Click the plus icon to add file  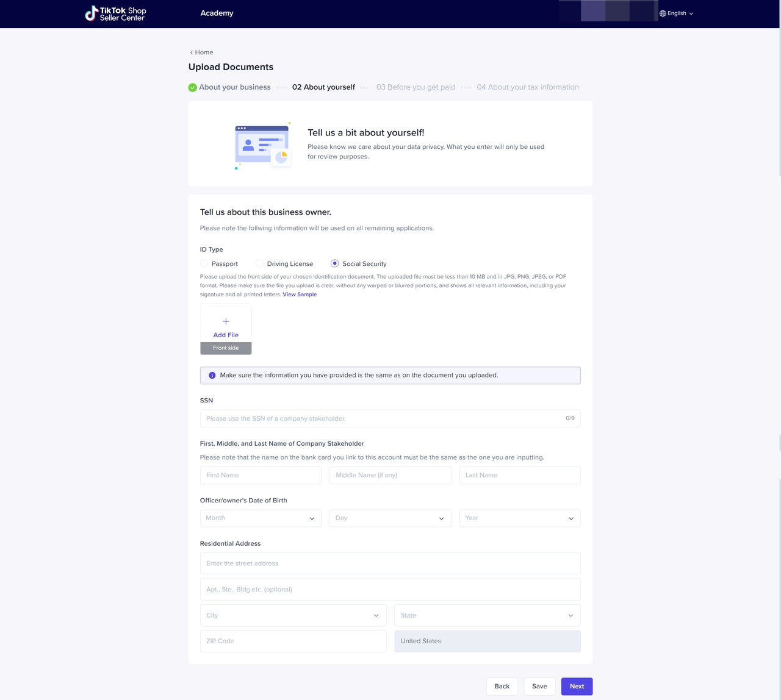226,321
